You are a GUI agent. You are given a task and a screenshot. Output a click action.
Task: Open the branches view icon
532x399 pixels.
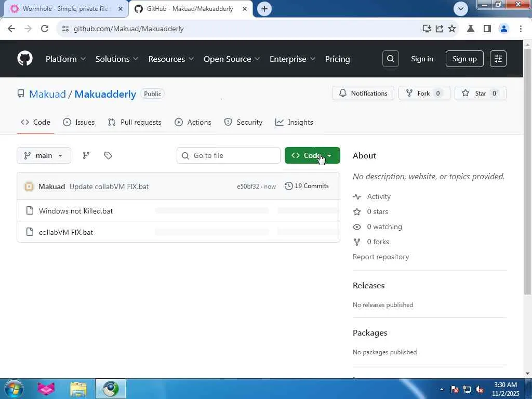86,155
